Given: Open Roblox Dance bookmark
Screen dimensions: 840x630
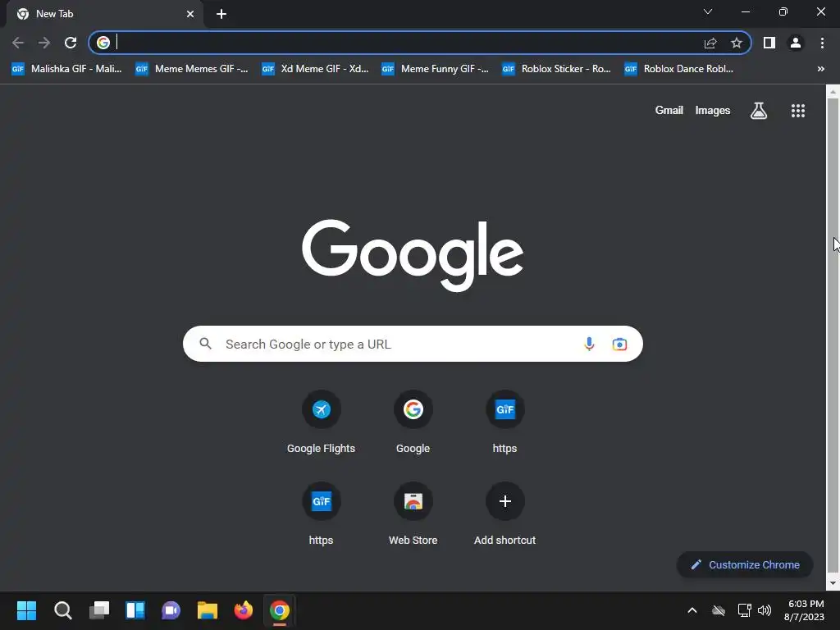Looking at the screenshot, I should (x=678, y=69).
